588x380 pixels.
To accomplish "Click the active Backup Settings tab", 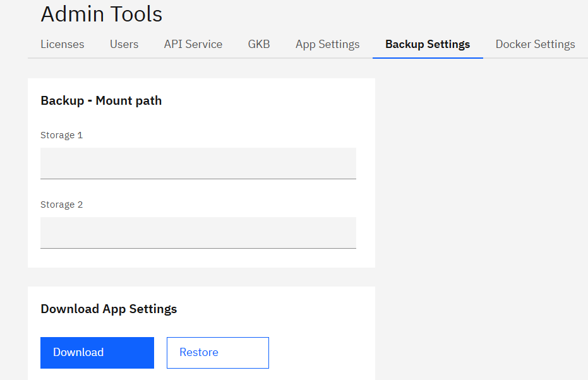I will [427, 44].
